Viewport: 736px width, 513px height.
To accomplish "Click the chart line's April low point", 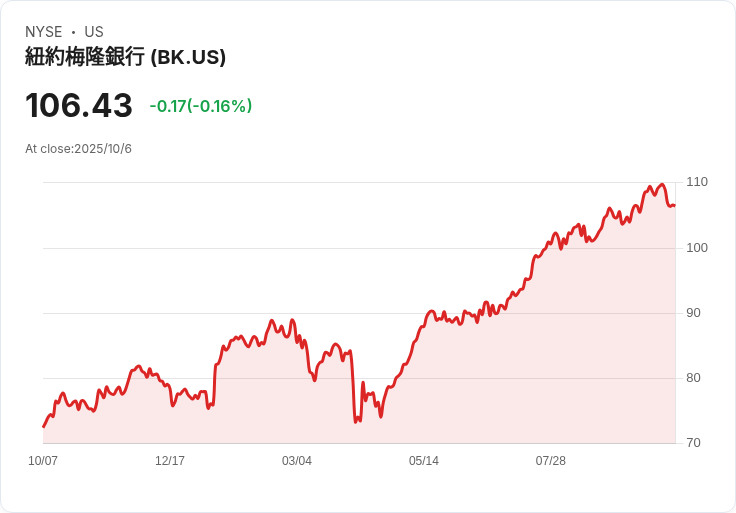I will pyautogui.click(x=356, y=421).
